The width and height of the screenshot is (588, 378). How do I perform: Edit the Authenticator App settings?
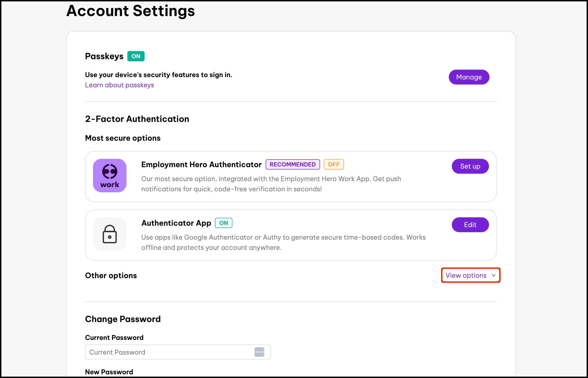click(x=470, y=225)
